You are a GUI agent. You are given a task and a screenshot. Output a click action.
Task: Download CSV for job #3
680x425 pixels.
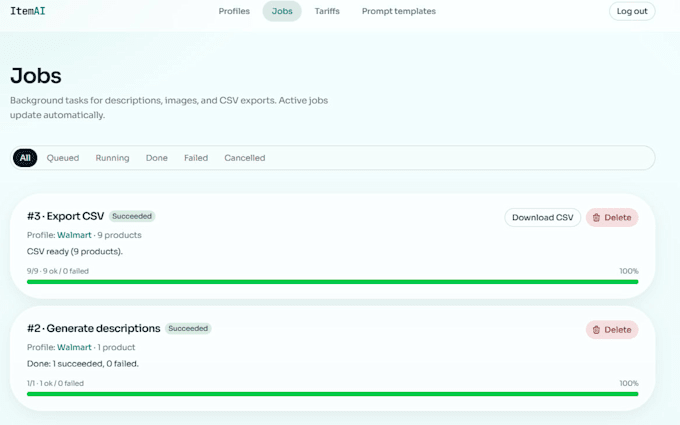click(543, 217)
